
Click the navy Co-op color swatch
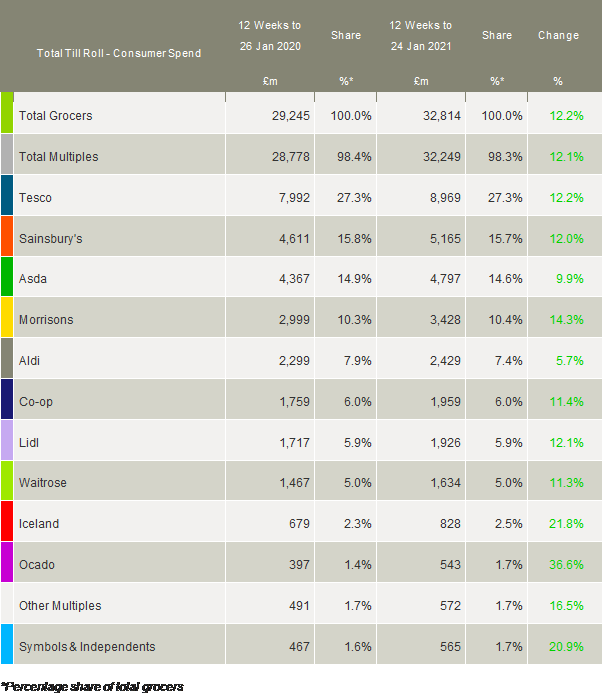(6, 401)
